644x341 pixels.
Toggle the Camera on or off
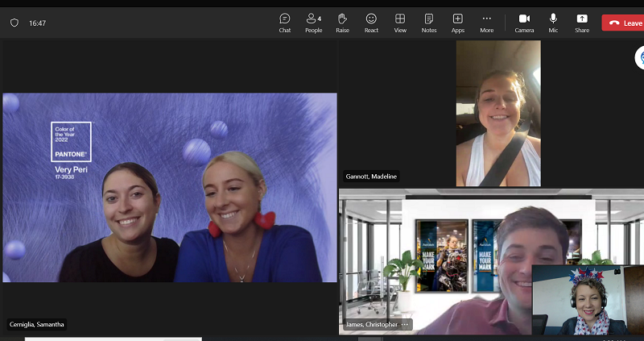(x=524, y=23)
